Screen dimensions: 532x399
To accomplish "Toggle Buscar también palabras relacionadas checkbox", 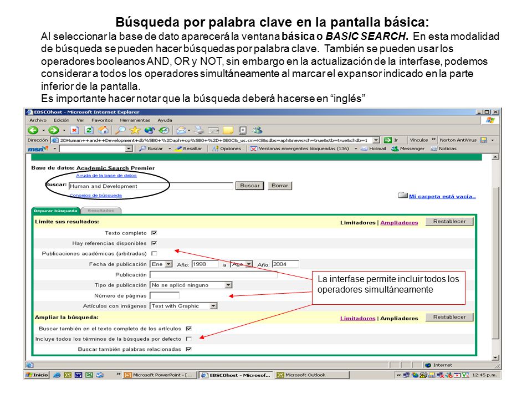I will pos(189,349).
